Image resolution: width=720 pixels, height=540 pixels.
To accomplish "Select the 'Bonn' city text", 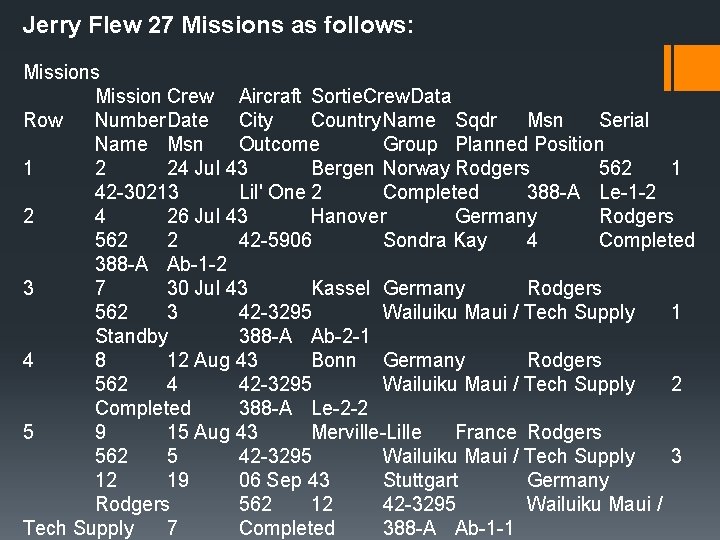I will [x=333, y=360].
